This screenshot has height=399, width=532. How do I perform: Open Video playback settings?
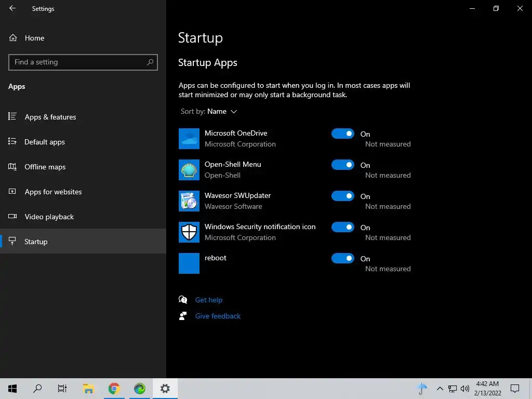(83, 217)
